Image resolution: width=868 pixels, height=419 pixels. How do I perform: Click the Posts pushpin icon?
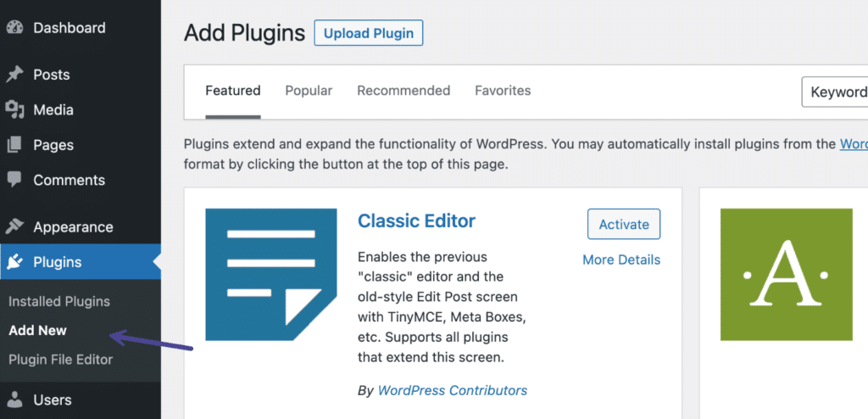[14, 75]
